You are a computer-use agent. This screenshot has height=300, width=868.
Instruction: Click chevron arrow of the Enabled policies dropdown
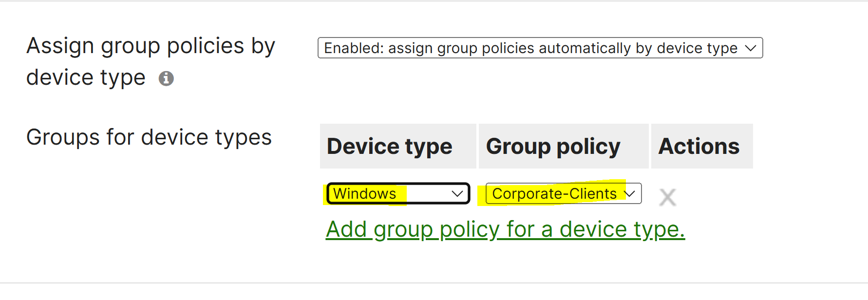(751, 48)
